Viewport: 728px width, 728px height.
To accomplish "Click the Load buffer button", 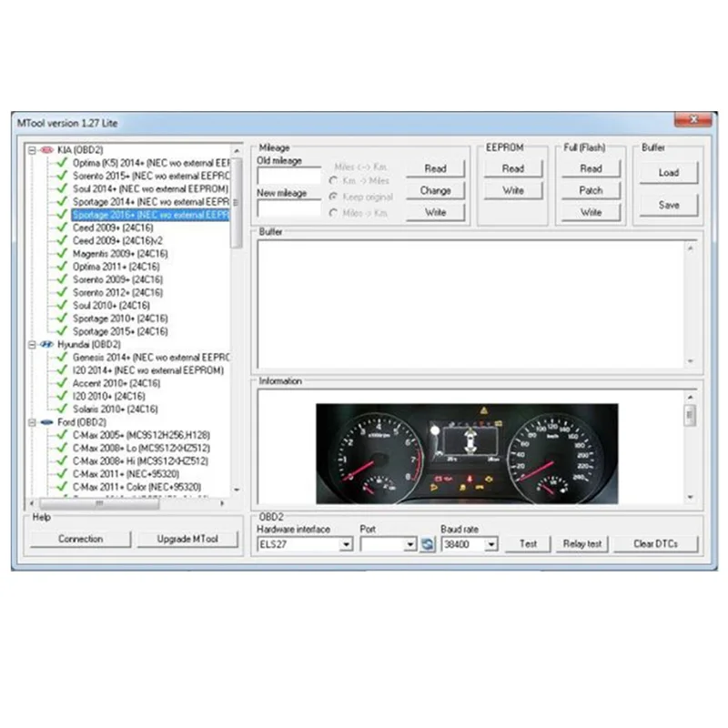I will click(669, 173).
